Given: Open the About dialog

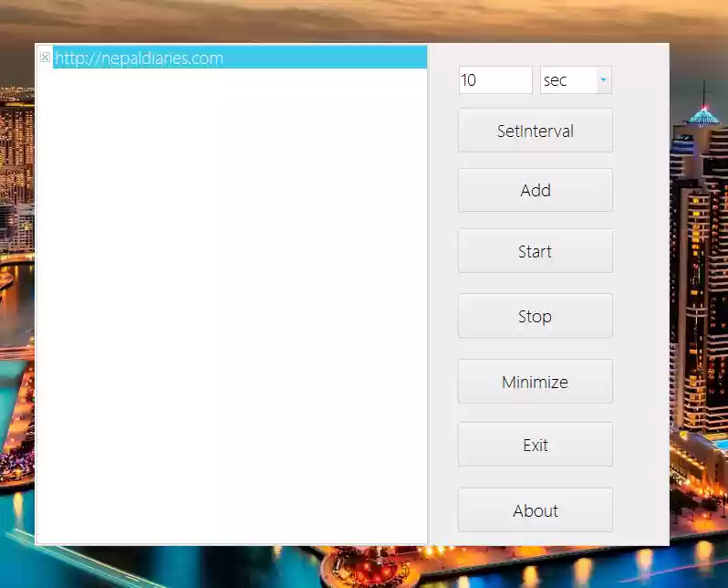Looking at the screenshot, I should 536,510.
